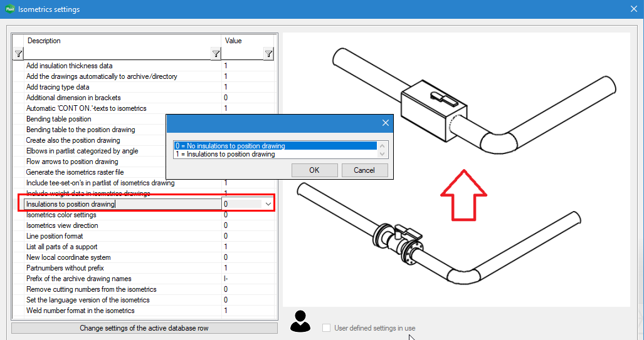Open the Description column filter funnel
Screen dimensions: 644x340
click(216, 54)
